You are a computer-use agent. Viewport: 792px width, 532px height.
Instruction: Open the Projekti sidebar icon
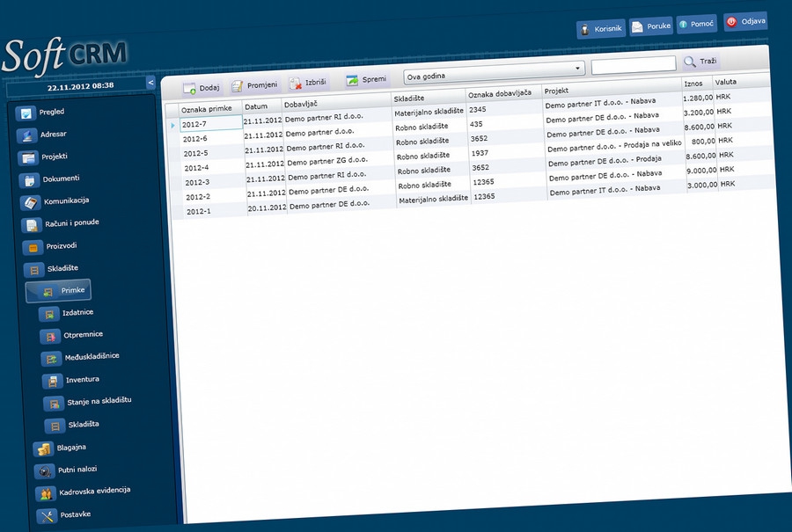[x=28, y=158]
